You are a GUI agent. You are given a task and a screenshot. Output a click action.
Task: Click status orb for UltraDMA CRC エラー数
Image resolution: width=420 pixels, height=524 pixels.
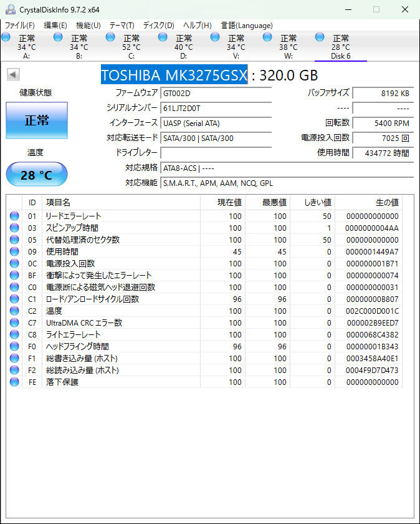14,323
